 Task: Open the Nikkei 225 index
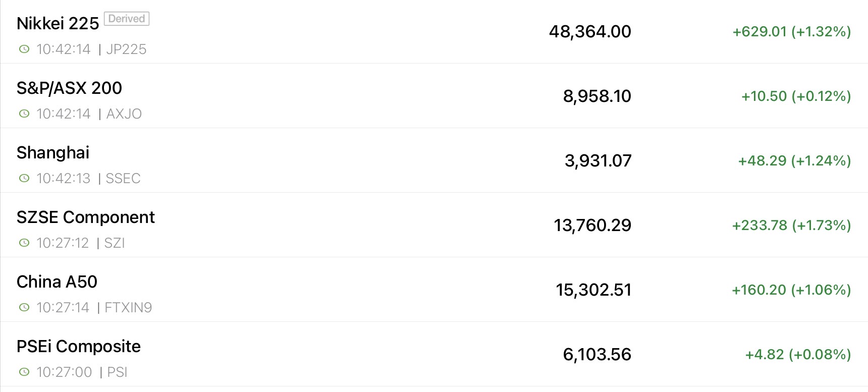[x=58, y=23]
